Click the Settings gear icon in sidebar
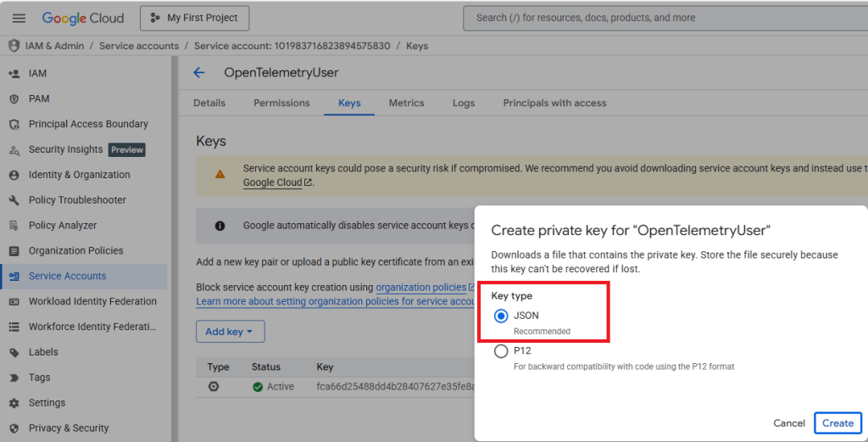868x442 pixels. click(14, 403)
